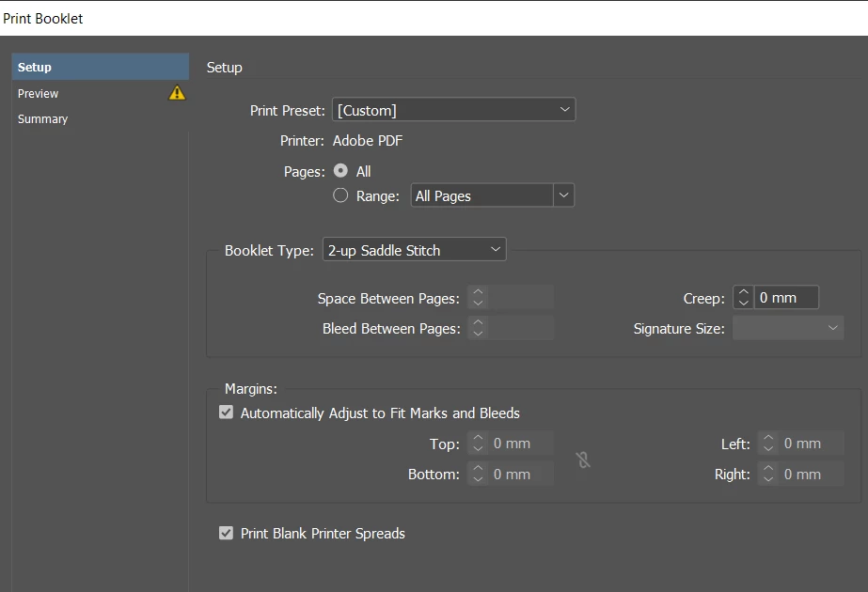The height and width of the screenshot is (592, 868).
Task: Click the Left margin stepper arrows
Action: point(768,444)
